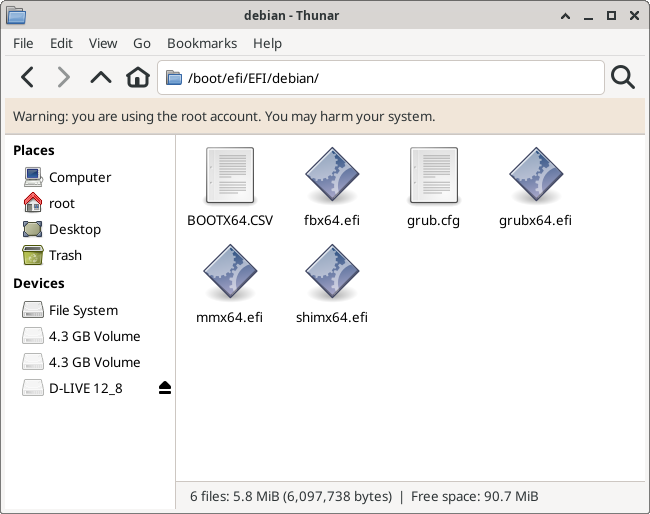Click the Places heading

(x=34, y=150)
